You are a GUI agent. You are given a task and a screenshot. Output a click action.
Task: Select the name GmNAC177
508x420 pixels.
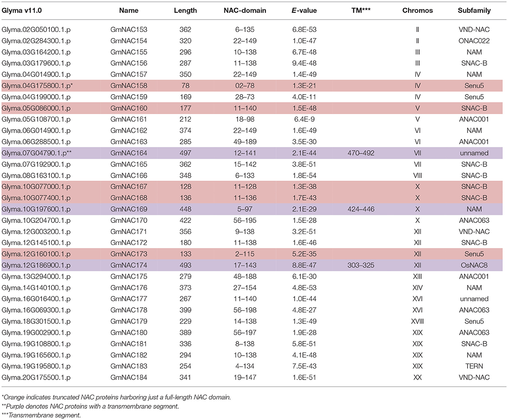click(x=129, y=299)
